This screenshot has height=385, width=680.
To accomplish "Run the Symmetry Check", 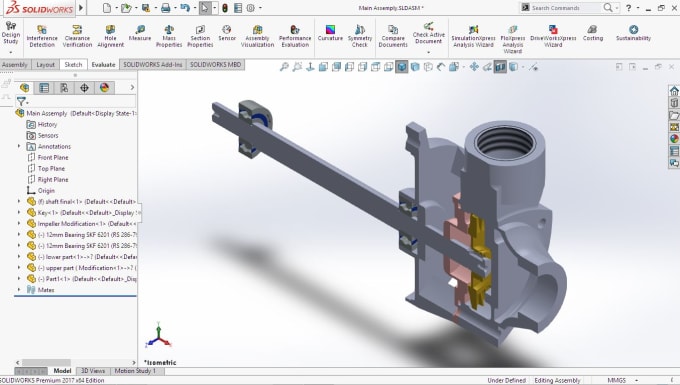I will pos(360,36).
